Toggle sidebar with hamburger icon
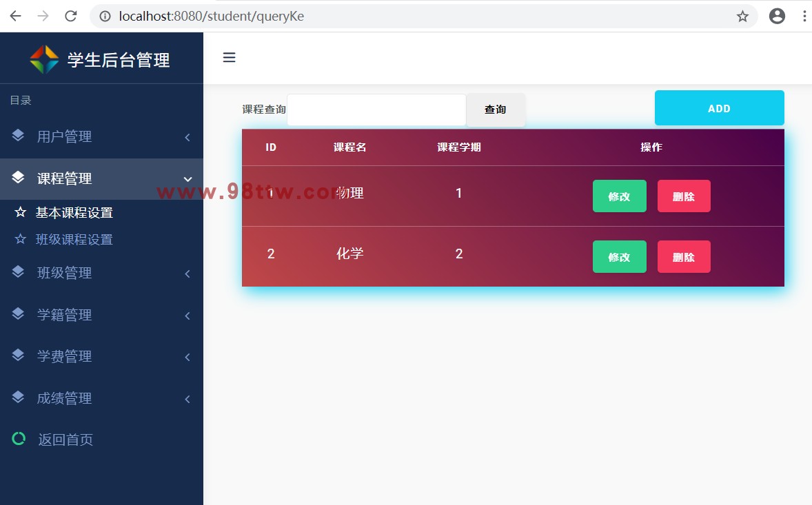 coord(229,57)
